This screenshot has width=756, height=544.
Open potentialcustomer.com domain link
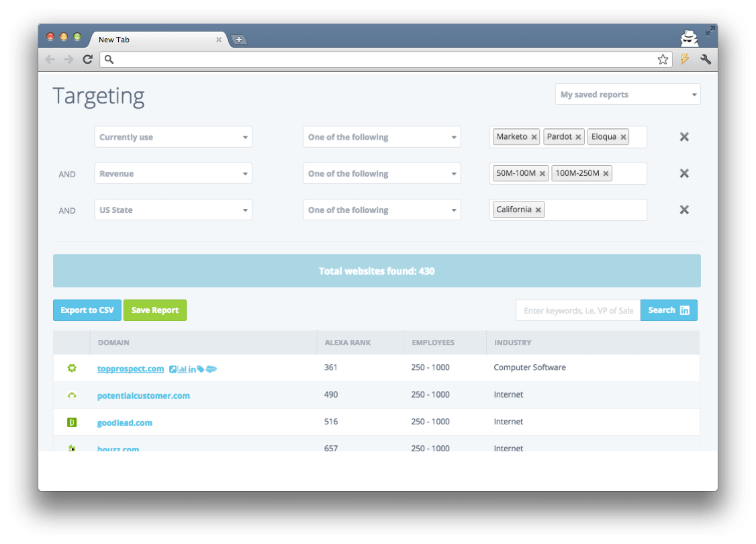pos(143,396)
